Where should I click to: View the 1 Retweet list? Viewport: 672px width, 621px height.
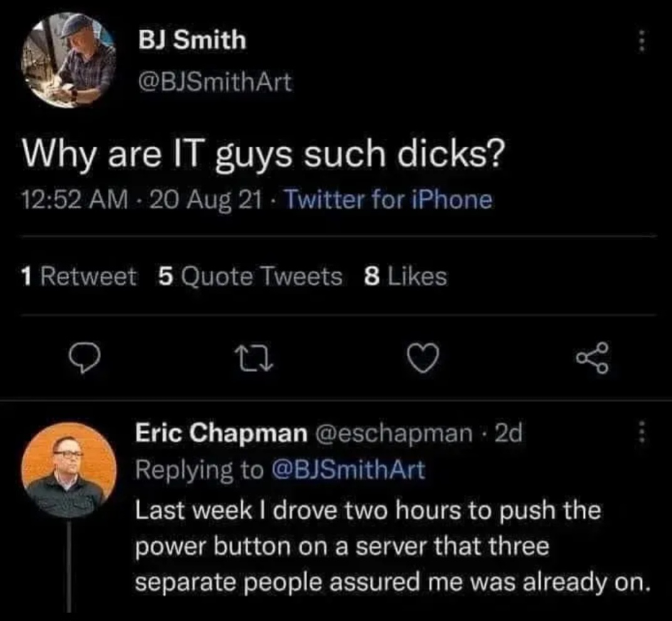click(78, 276)
